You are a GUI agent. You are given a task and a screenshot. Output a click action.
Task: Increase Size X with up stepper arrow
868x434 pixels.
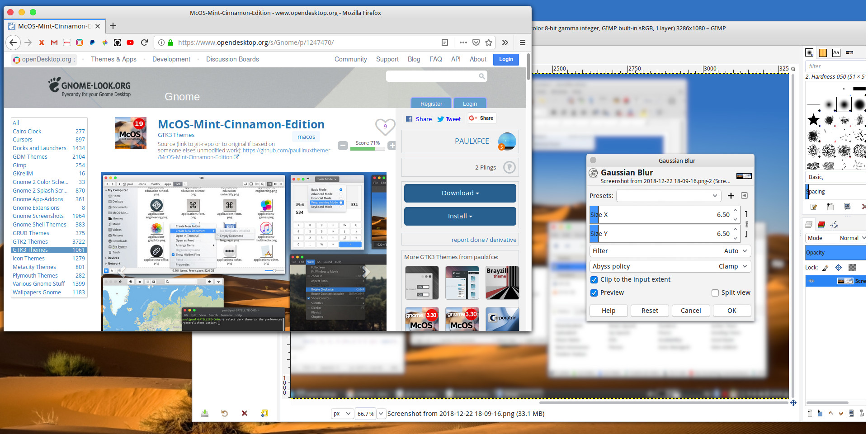736,211
